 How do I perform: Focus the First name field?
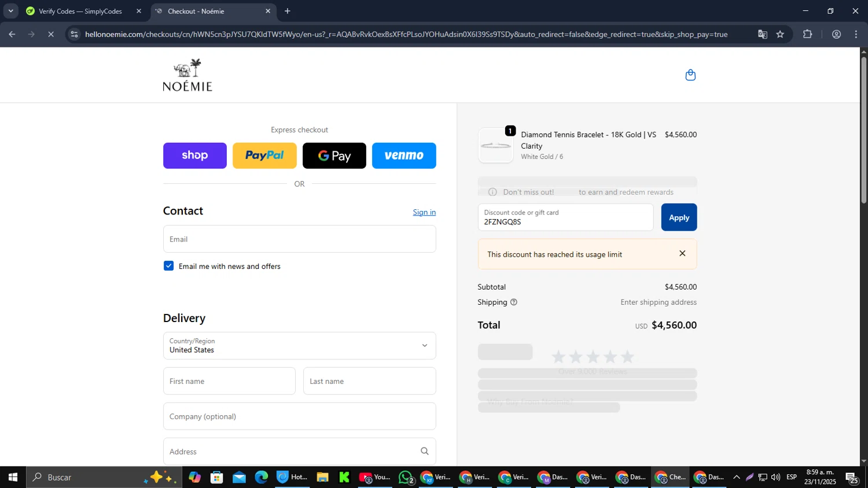229,381
